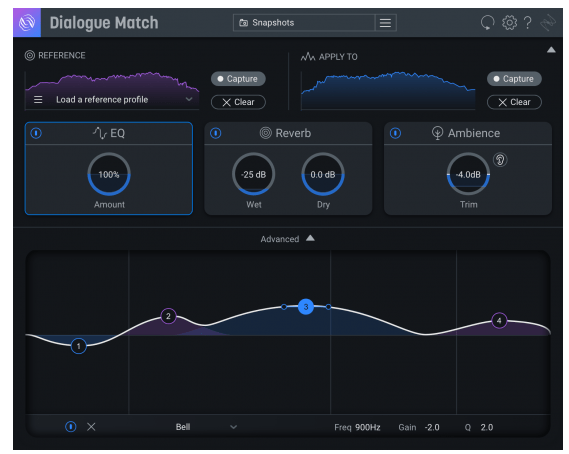The width and height of the screenshot is (569, 454).
Task: Expand the Load a reference profile dropdown
Action: coord(189,99)
